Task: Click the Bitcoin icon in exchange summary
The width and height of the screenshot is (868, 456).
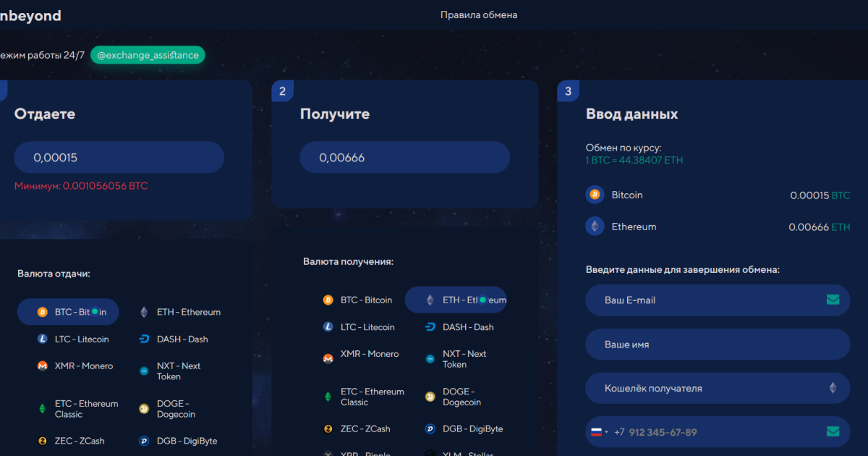Action: (x=595, y=195)
